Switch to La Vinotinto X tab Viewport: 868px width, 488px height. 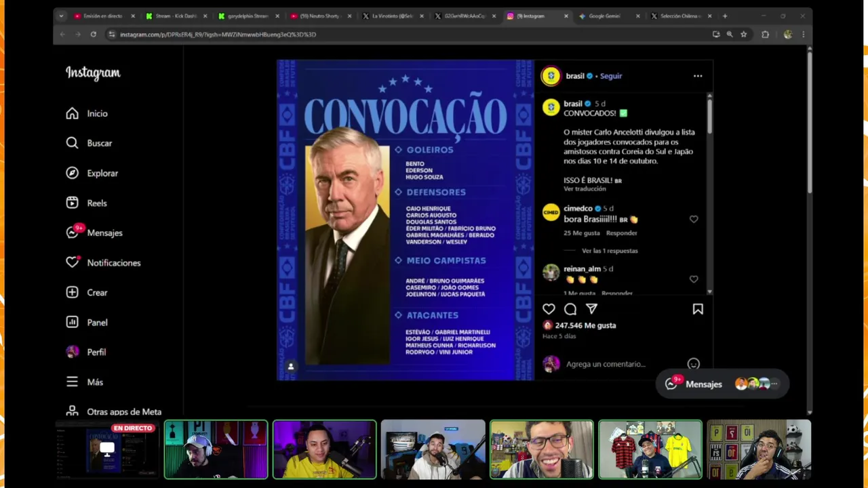click(x=393, y=16)
